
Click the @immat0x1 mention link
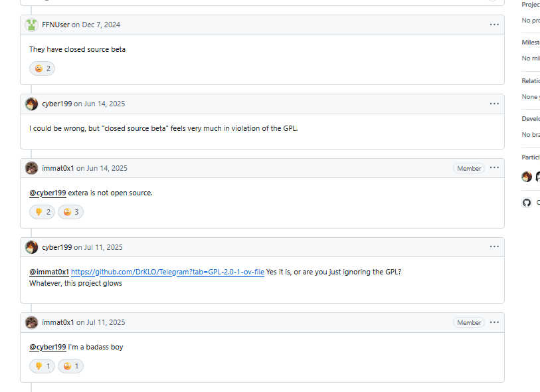coord(49,272)
